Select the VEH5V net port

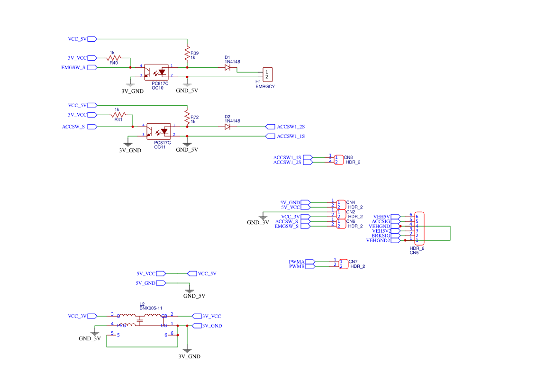pyautogui.click(x=395, y=217)
